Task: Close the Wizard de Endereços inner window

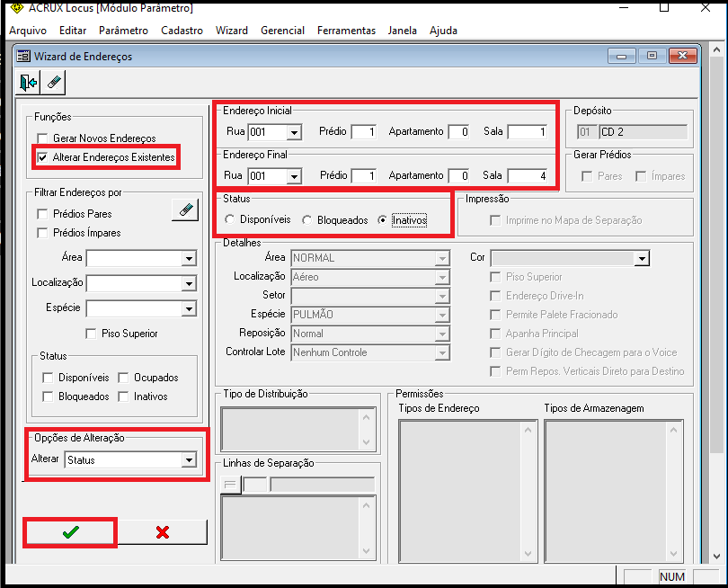Action: coord(682,56)
